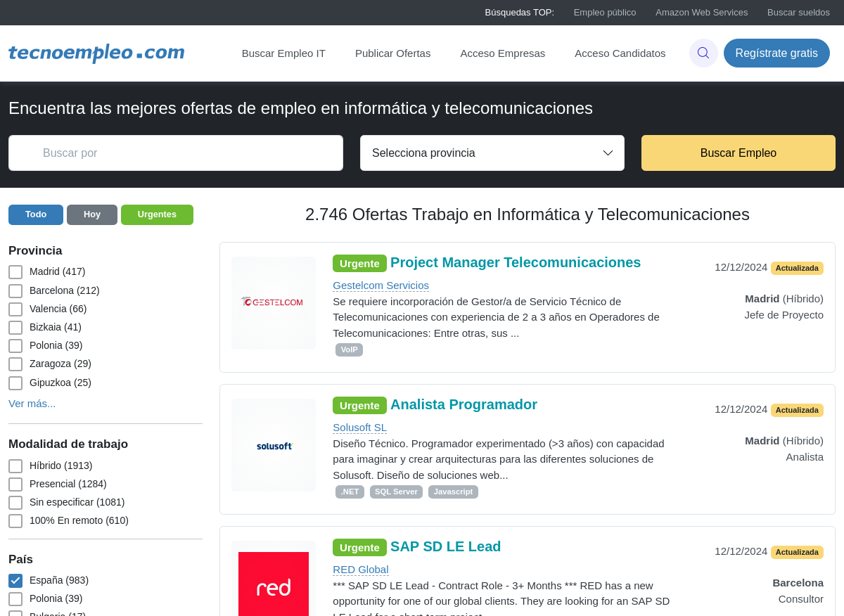Check the Zaragoza (29) checkbox
The width and height of the screenshot is (844, 616).
click(15, 364)
